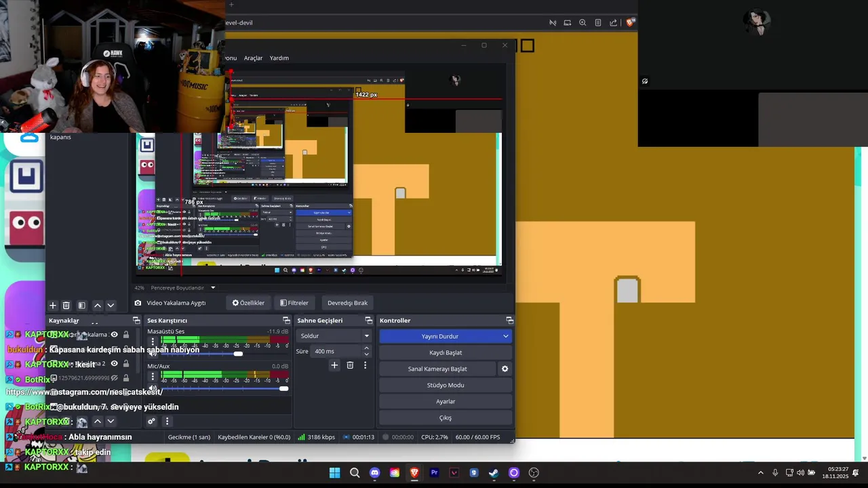868x488 pixels.
Task: Open a new browser tab with the plus
Action: [x=231, y=5]
